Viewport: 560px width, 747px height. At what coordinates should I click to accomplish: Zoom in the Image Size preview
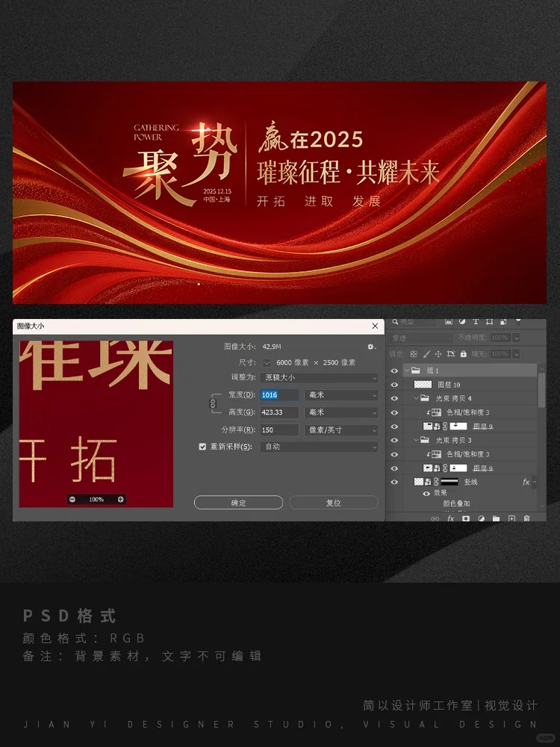coord(120,499)
